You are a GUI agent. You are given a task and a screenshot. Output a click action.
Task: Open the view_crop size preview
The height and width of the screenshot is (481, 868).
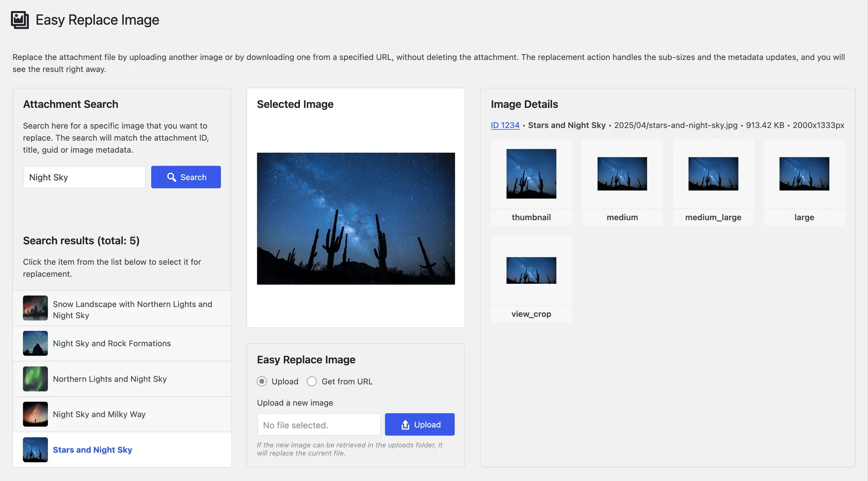coord(531,270)
